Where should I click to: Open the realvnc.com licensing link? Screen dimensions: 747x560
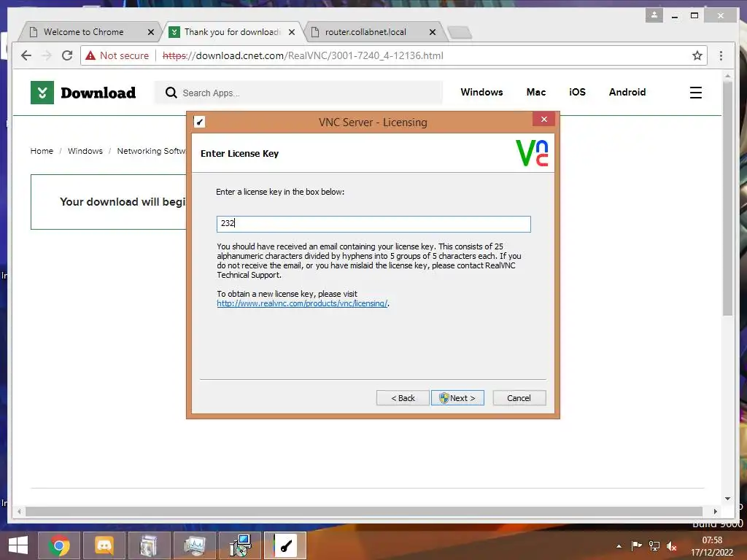pos(302,303)
